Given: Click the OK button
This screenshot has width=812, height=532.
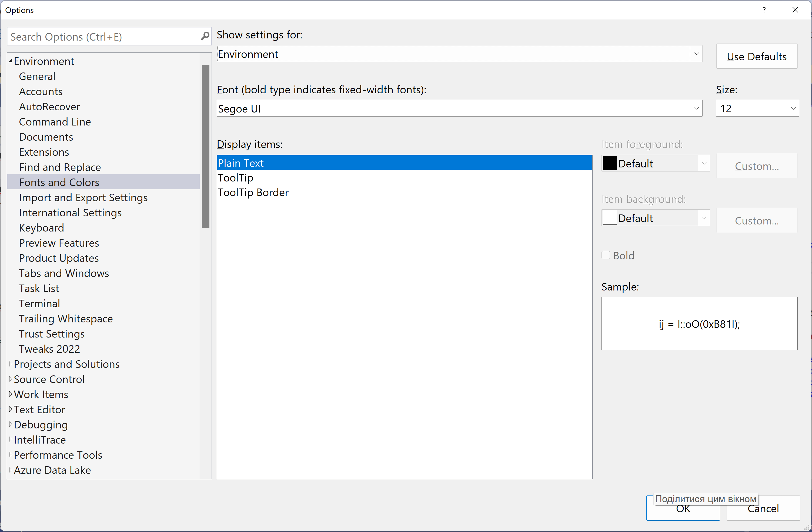Looking at the screenshot, I should click(683, 508).
